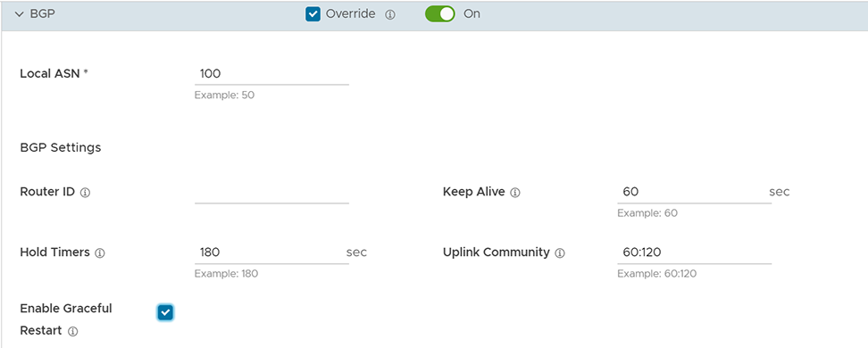Turn off the BGP On toggle
The height and width of the screenshot is (348, 868).
(440, 14)
